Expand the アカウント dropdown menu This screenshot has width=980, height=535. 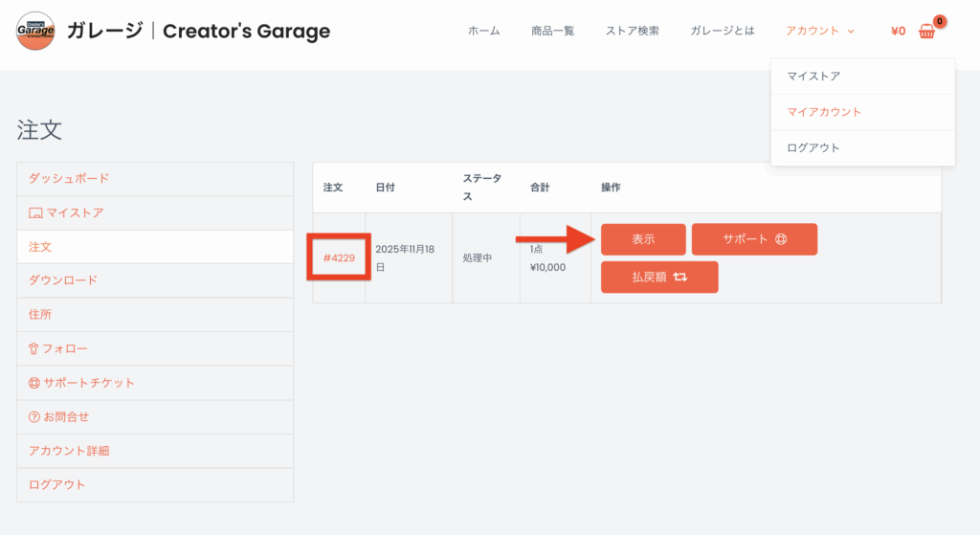click(819, 31)
